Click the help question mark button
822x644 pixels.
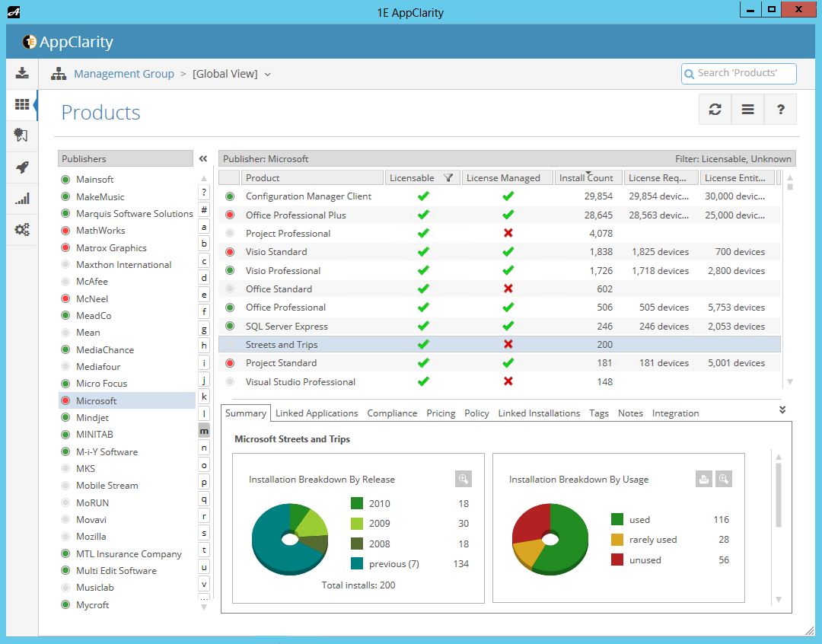[x=780, y=110]
